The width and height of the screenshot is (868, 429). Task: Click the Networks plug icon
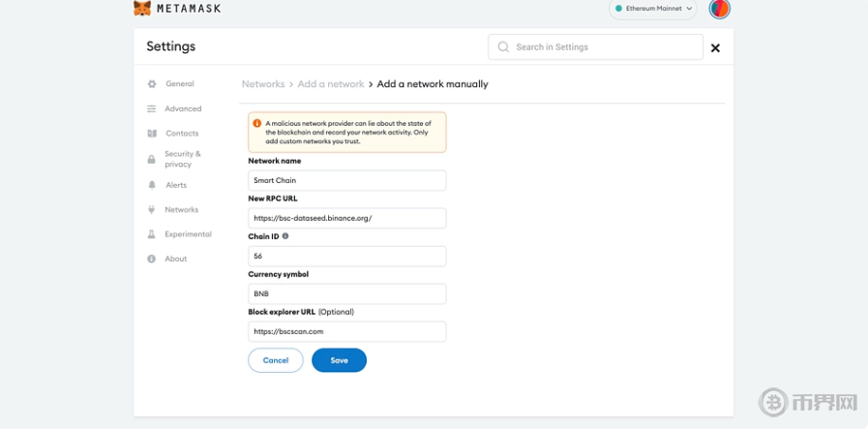point(152,209)
